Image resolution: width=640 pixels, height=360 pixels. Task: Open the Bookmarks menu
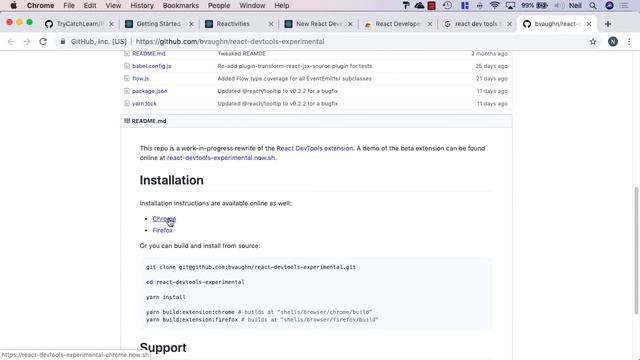point(180,6)
